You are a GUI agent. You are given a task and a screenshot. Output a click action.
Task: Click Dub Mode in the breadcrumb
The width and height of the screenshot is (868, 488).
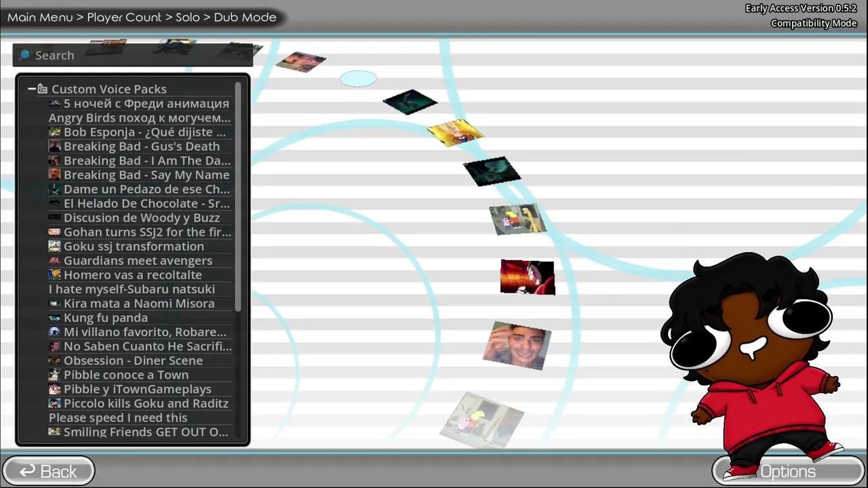pyautogui.click(x=245, y=17)
